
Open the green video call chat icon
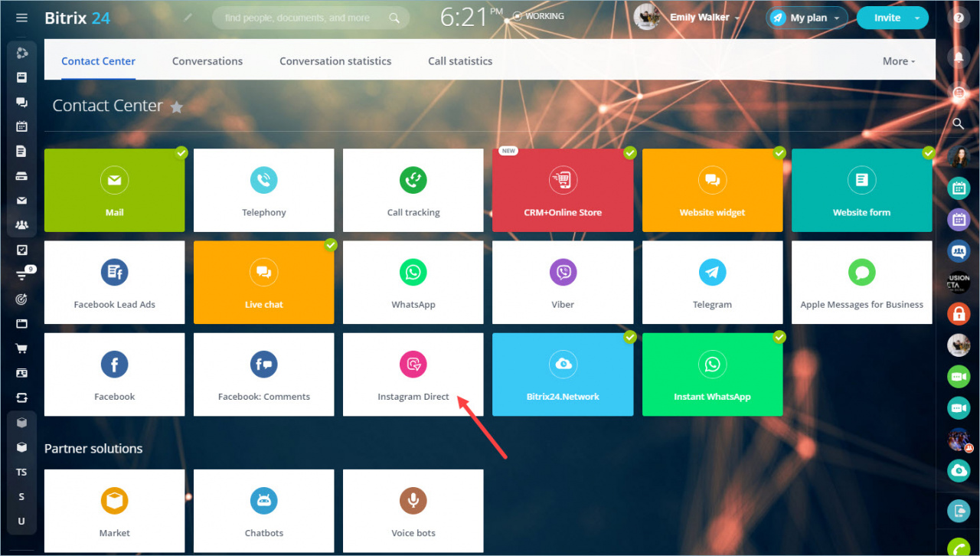coord(959,376)
